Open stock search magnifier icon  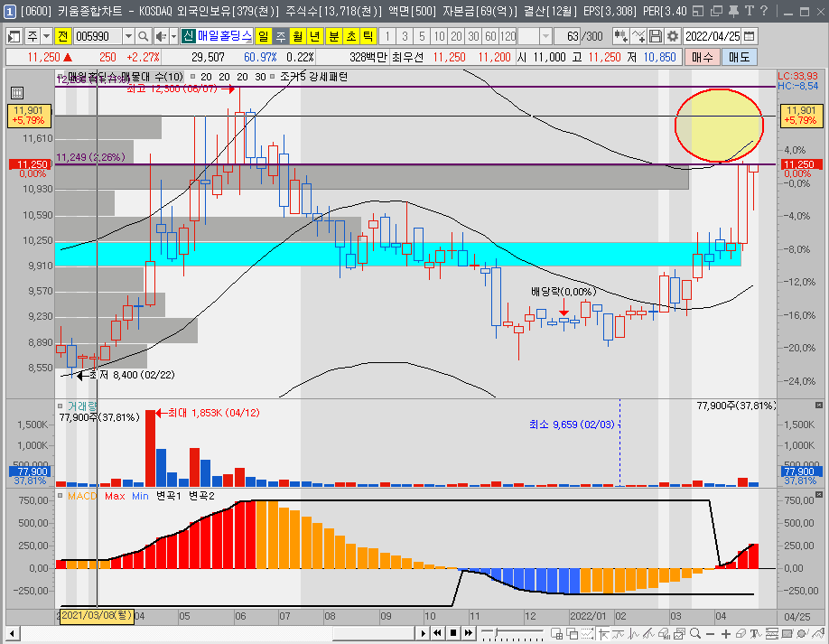tap(143, 36)
